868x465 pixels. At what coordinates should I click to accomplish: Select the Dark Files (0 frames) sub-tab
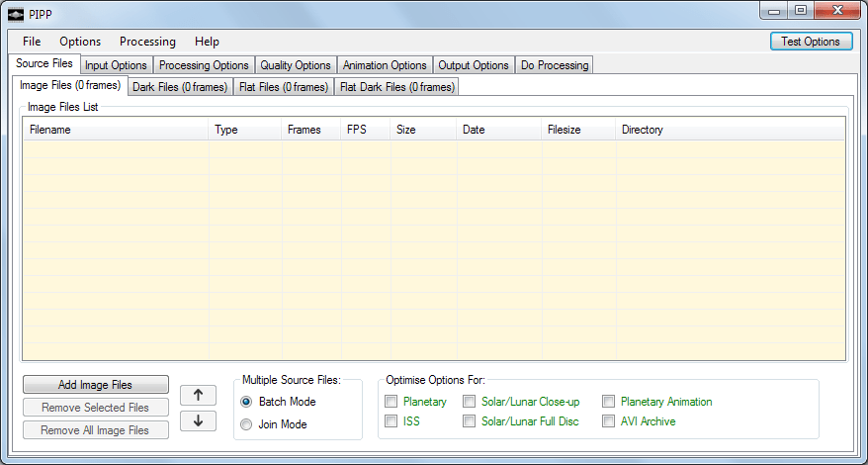(180, 87)
